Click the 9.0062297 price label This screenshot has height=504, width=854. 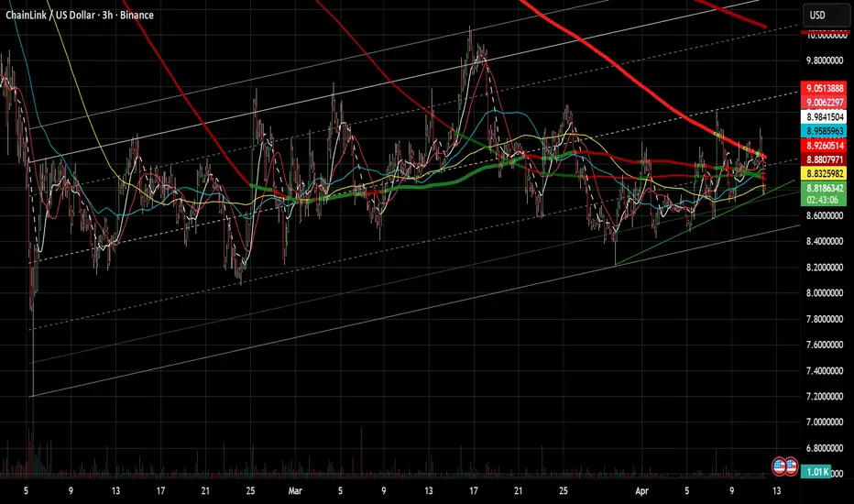[824, 103]
